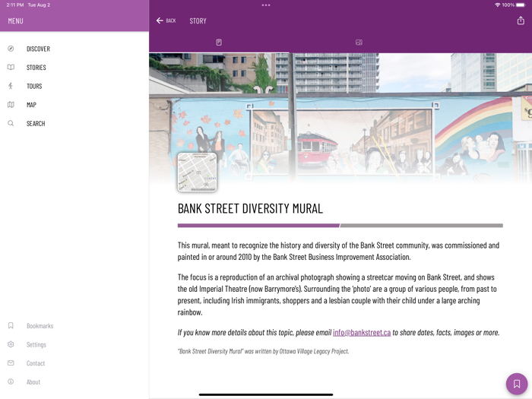Select Search in the menu

tap(36, 123)
